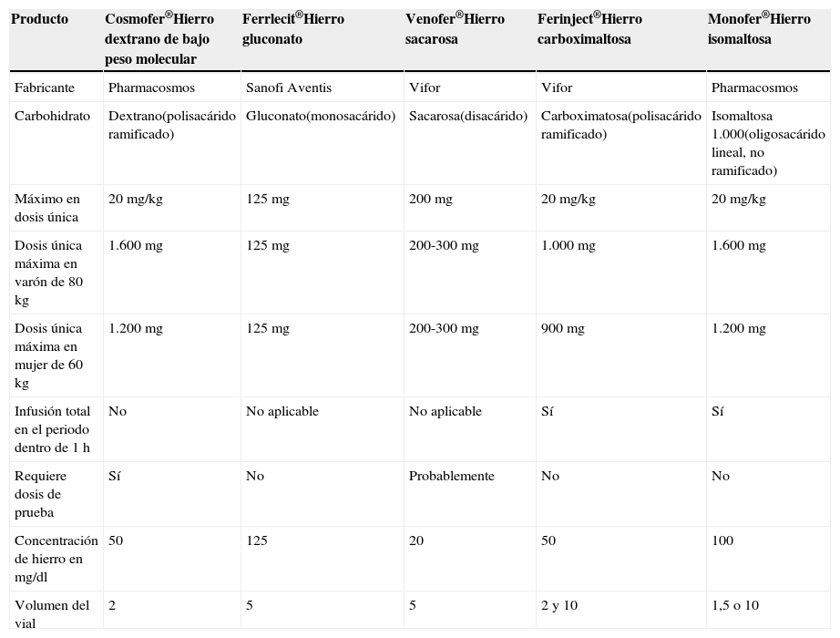This screenshot has width=840, height=638.
Task: Click the Probablemente cell
Action: coord(452,477)
